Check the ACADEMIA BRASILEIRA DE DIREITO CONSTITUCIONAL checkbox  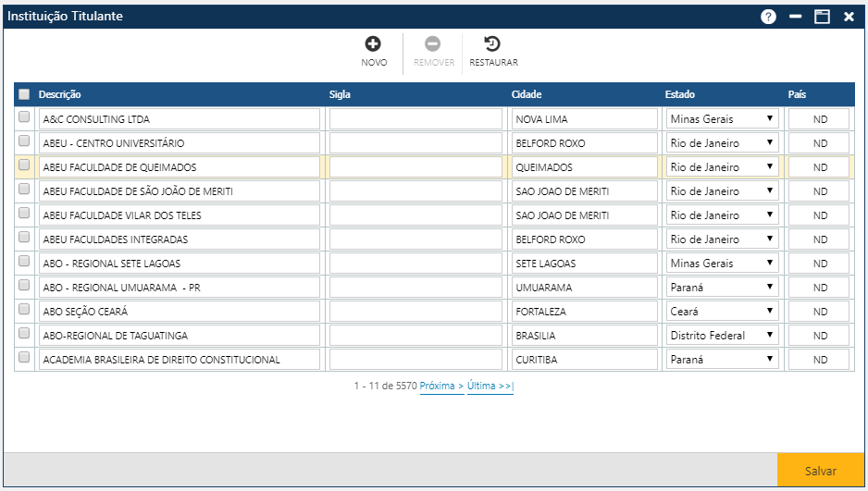tap(24, 357)
